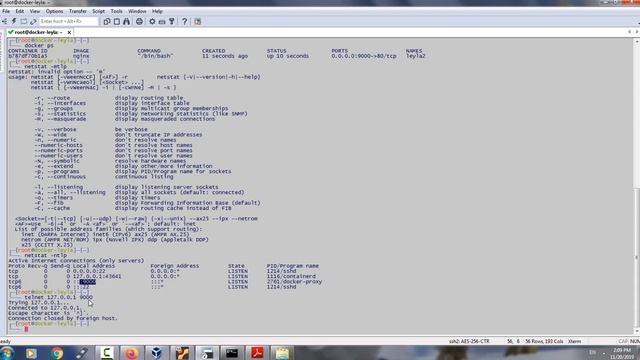Open the black terminal window taskbar icon
Viewport: 640px width, 360px height.
coord(232,353)
